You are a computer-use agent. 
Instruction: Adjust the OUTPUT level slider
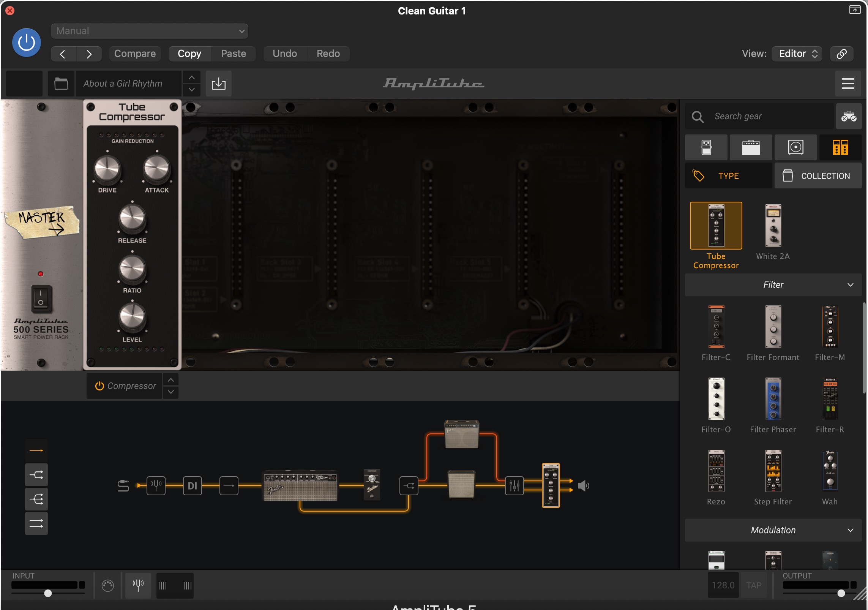pos(841,593)
